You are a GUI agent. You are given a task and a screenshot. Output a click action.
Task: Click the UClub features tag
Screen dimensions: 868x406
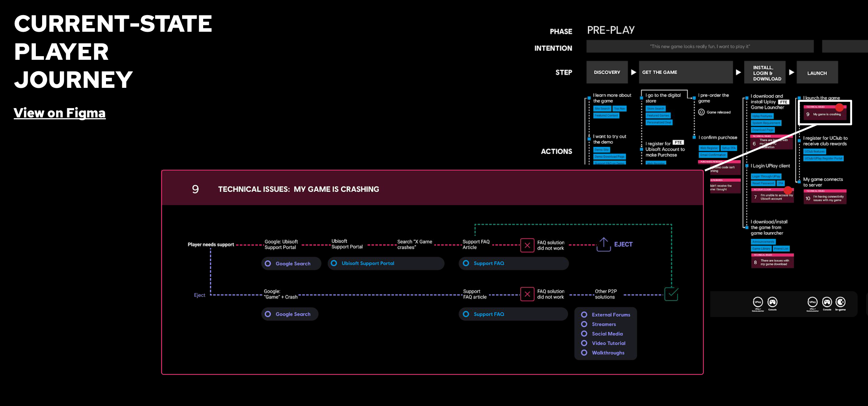point(814,152)
